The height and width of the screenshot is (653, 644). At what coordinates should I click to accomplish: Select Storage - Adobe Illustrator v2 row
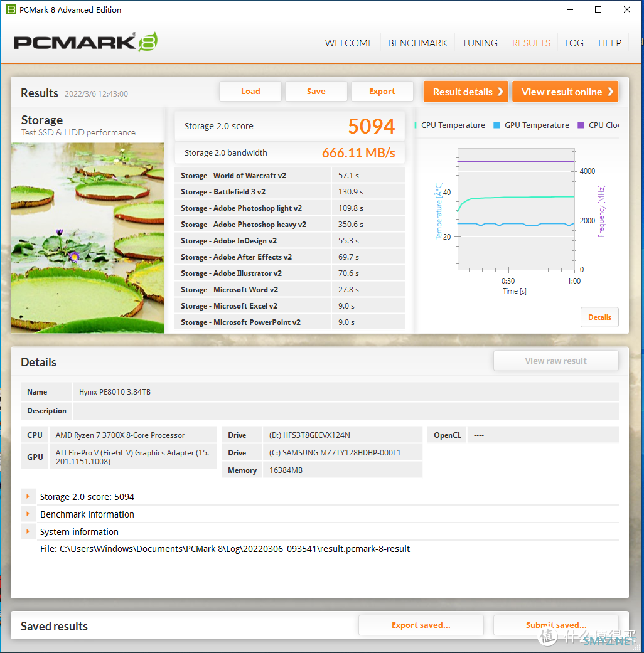290,273
